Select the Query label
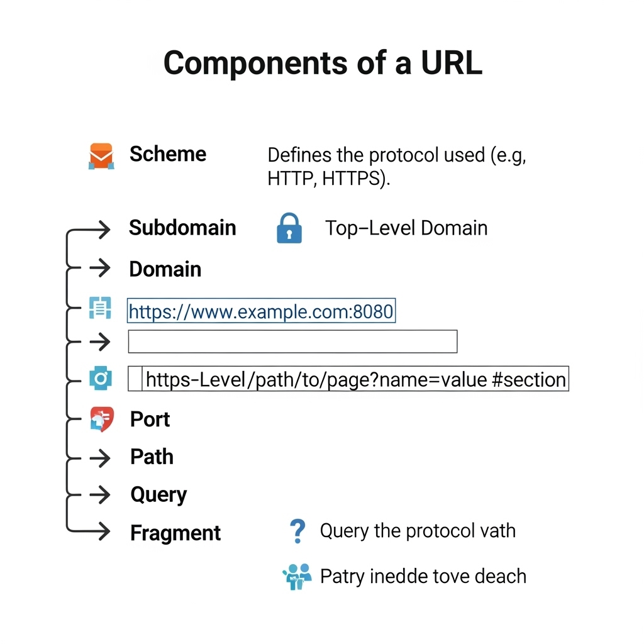The height and width of the screenshot is (644, 644). (x=158, y=495)
